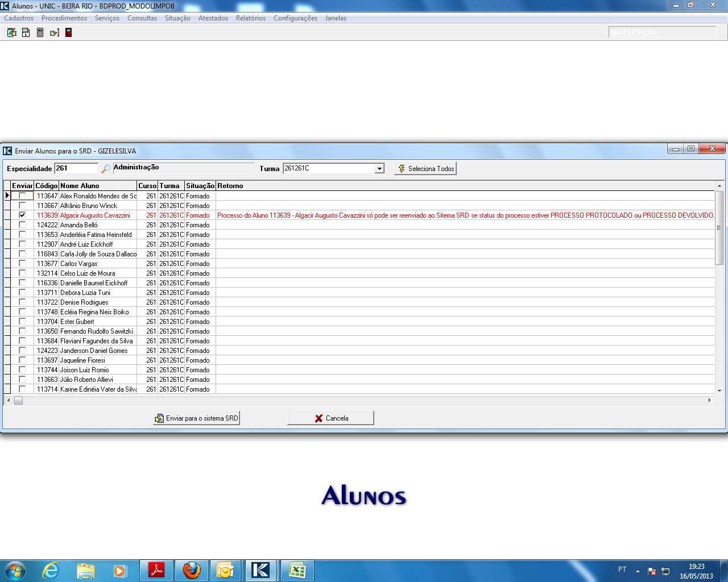Open Excel from the taskbar
The image size is (728, 582).
(x=297, y=570)
